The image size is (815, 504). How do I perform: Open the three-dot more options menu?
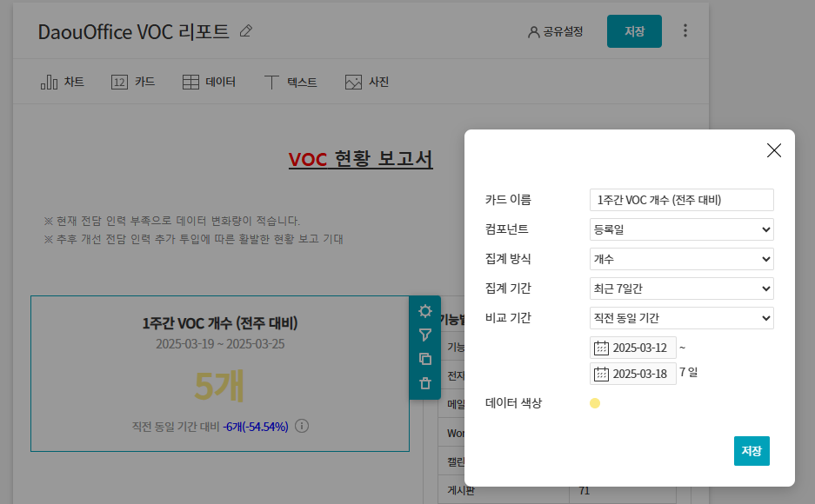point(685,31)
